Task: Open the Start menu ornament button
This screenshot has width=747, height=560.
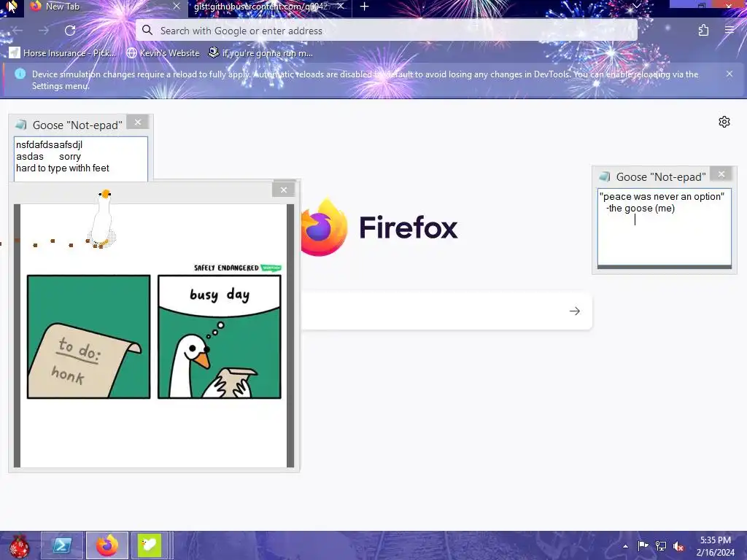Action: tap(19, 545)
